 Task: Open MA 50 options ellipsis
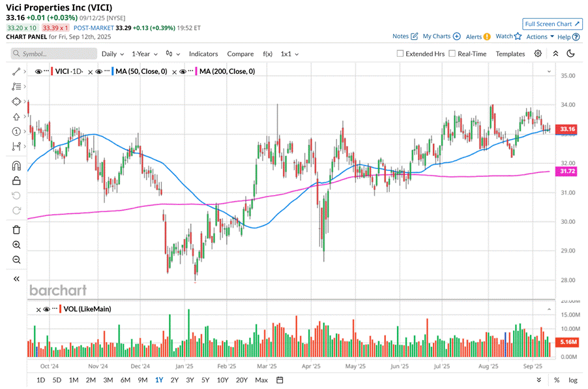(108, 70)
